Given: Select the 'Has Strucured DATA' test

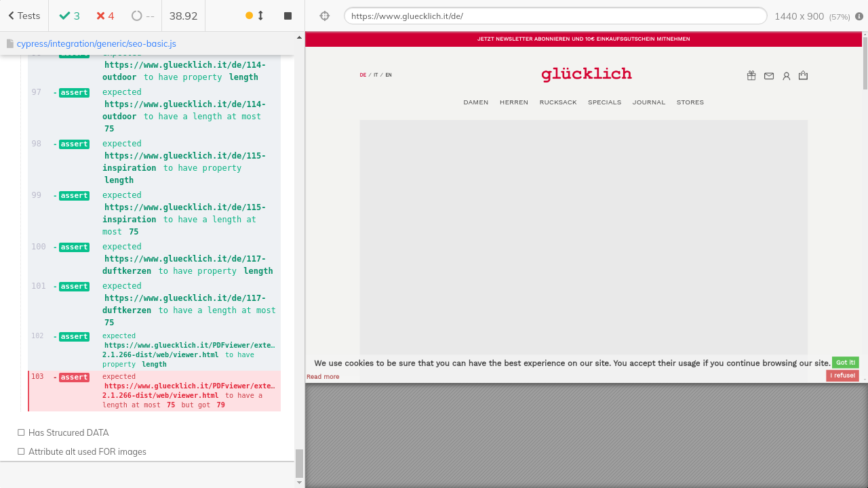Looking at the screenshot, I should [x=68, y=432].
